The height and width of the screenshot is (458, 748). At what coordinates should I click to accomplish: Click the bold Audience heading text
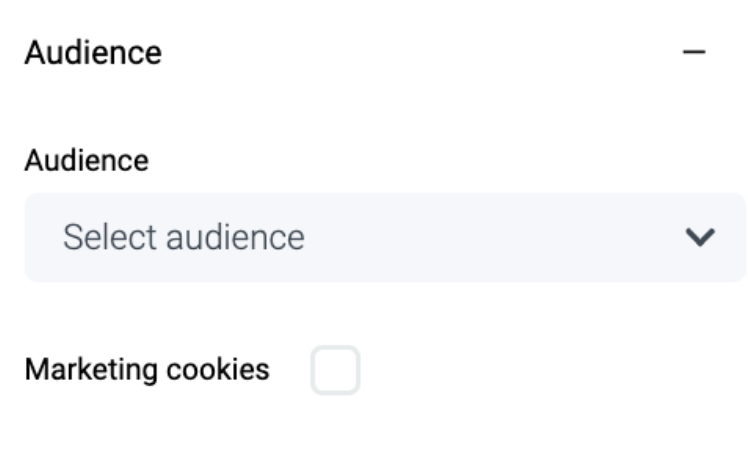coord(93,52)
